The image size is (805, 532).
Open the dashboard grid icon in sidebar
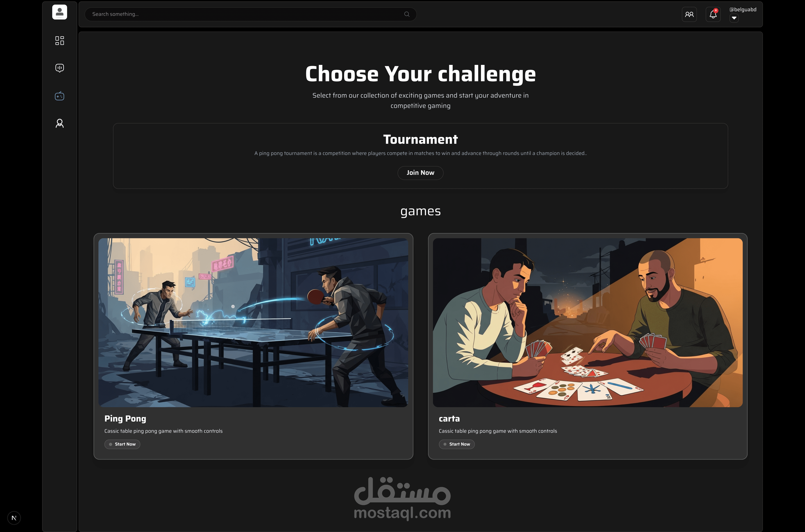[59, 41]
